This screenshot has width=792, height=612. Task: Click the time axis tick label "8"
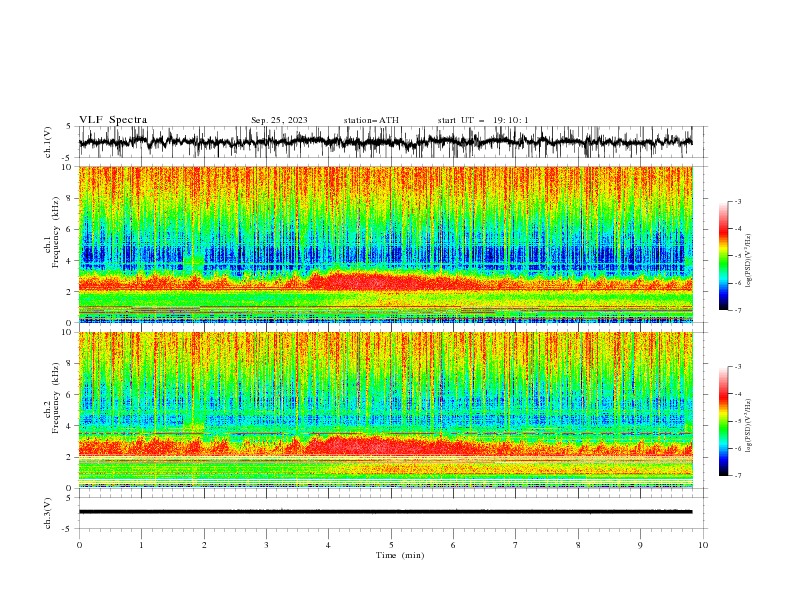(578, 545)
